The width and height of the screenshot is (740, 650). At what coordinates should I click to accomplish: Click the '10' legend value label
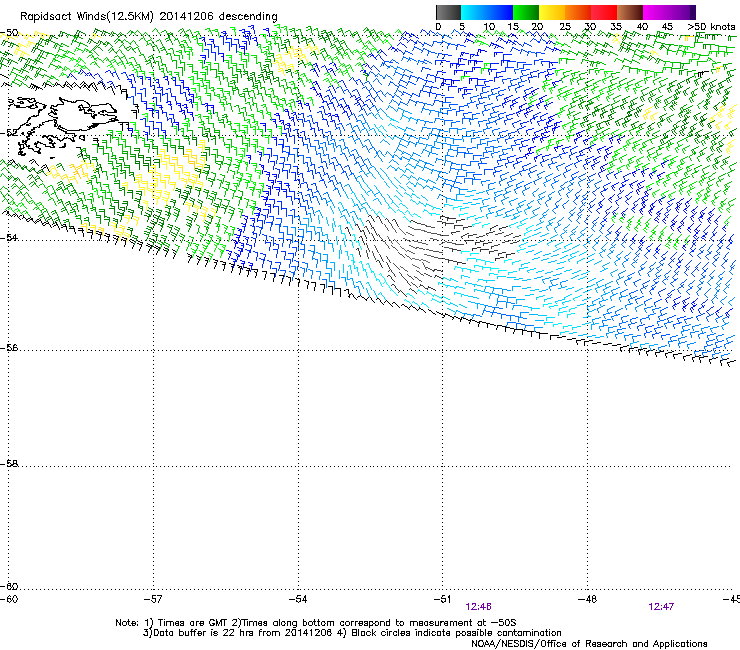[489, 27]
